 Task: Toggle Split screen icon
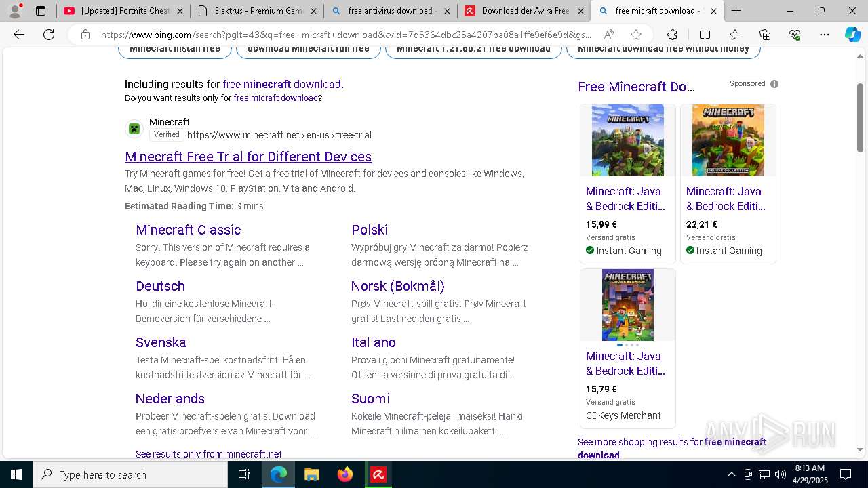click(x=705, y=35)
